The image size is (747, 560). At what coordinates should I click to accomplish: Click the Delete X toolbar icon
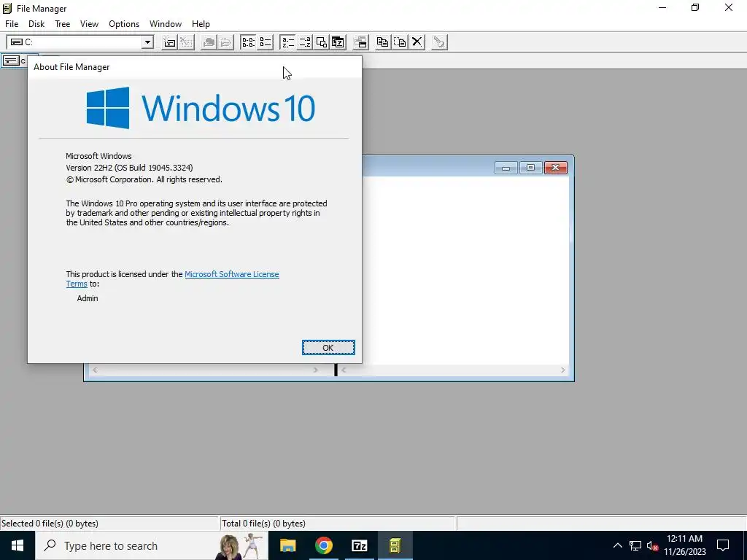point(417,42)
